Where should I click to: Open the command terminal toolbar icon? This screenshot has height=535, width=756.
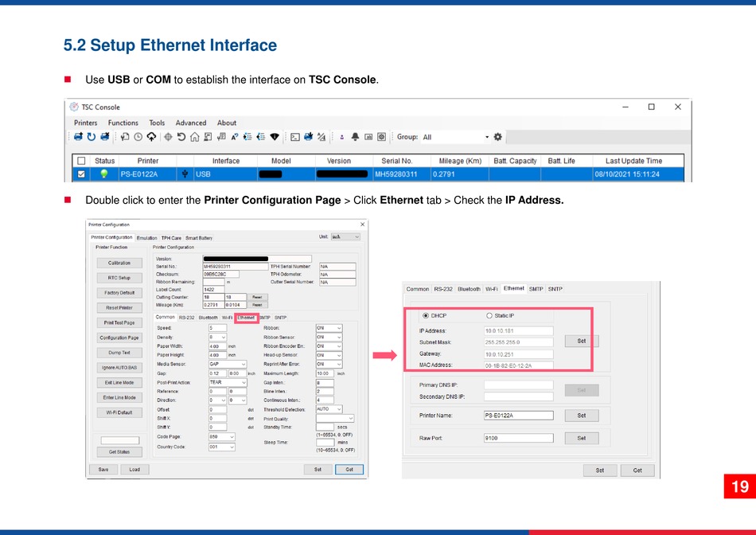[295, 137]
